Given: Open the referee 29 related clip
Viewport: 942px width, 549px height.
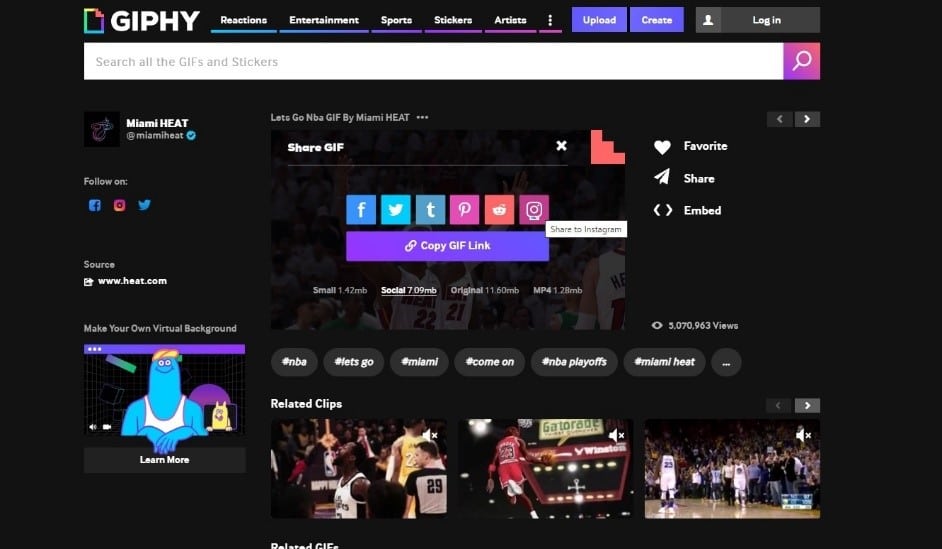Looking at the screenshot, I should (359, 469).
